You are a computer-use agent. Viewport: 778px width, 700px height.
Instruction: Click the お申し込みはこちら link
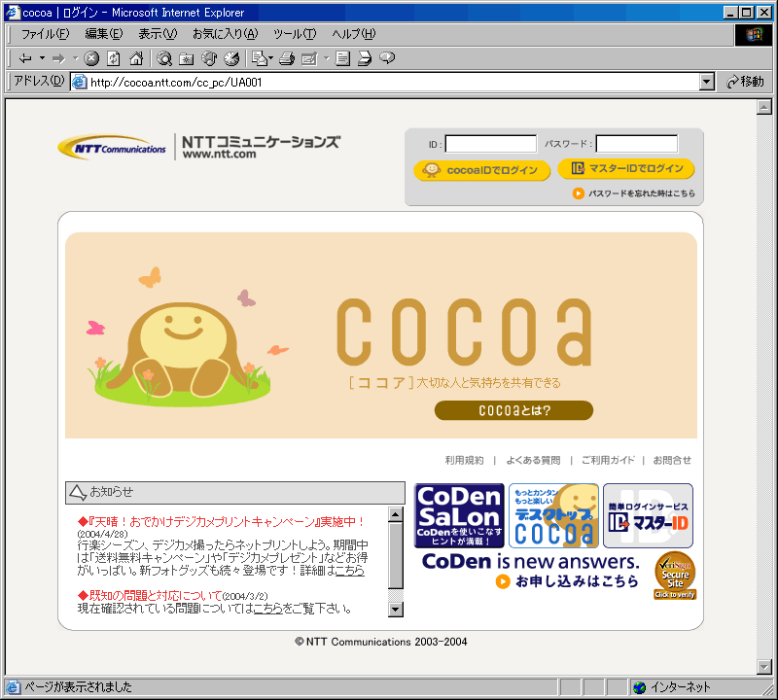point(567,581)
